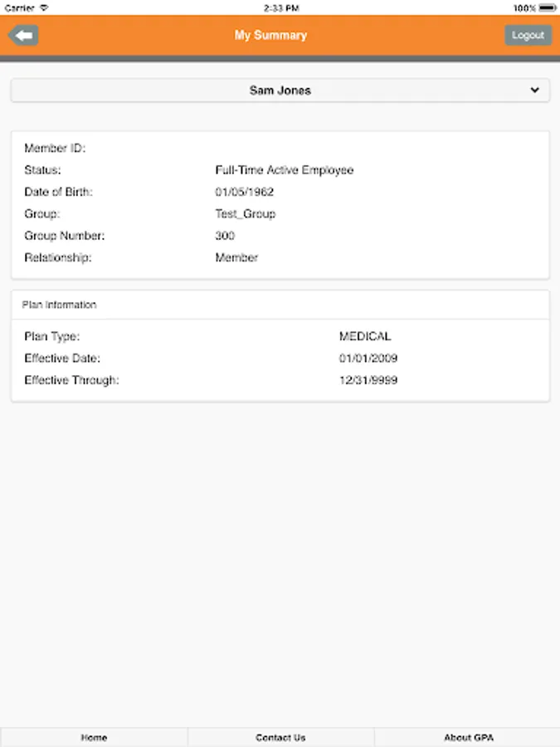
Task: Select the MEDICAL plan type value
Action: 364,336
